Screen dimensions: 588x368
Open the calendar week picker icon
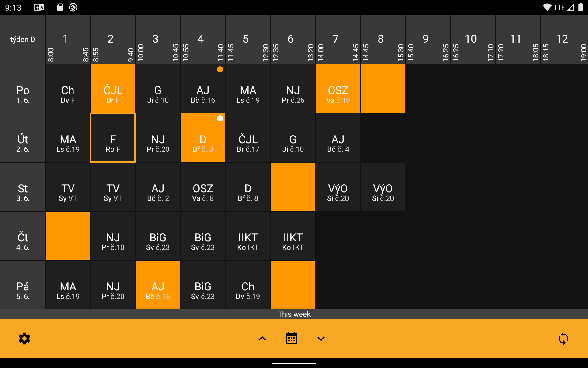291,338
